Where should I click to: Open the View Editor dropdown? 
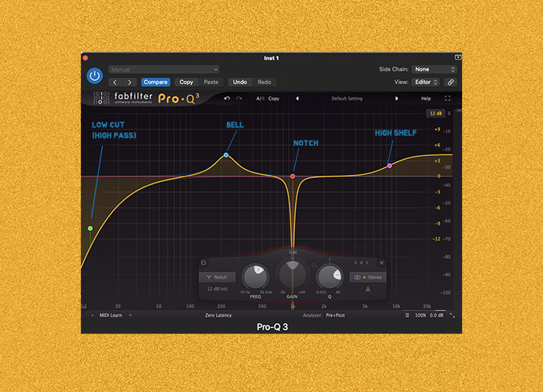point(425,82)
